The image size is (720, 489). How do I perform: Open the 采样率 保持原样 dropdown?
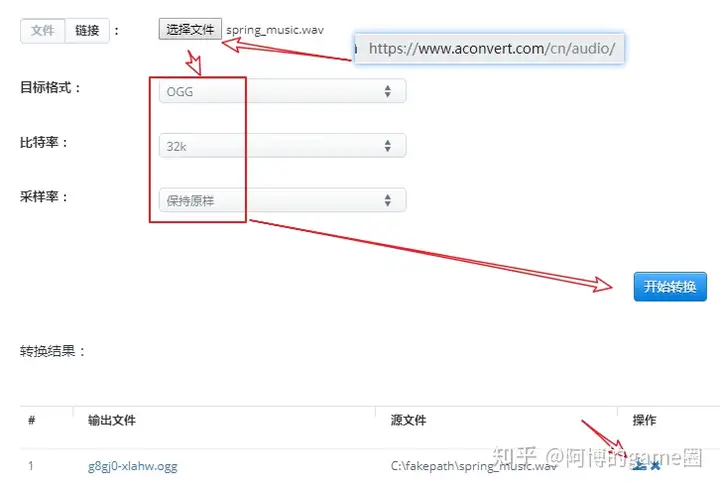[282, 200]
